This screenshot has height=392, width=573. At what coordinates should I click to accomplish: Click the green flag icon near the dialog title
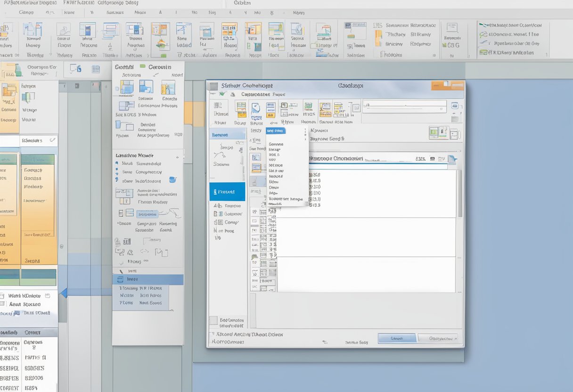pyautogui.click(x=222, y=93)
